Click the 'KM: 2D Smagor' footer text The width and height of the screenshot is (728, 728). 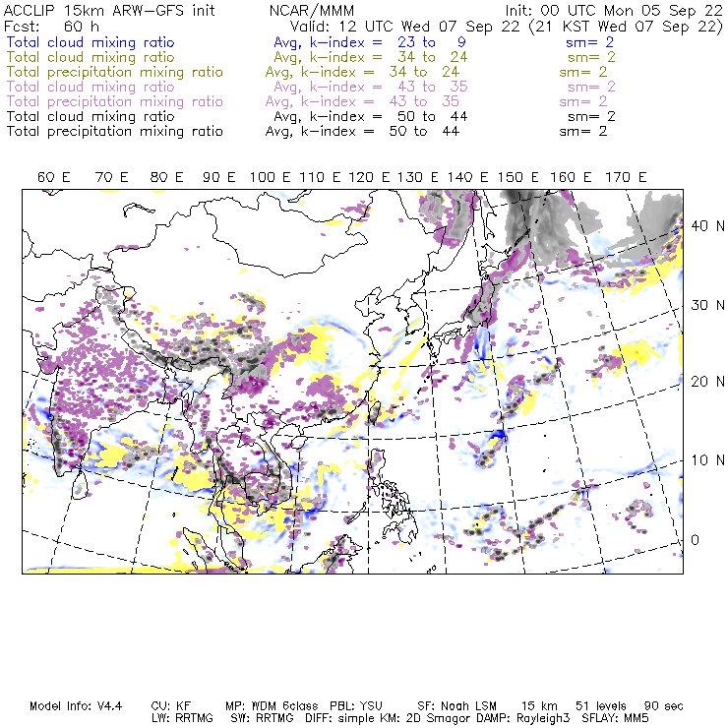tap(425, 718)
